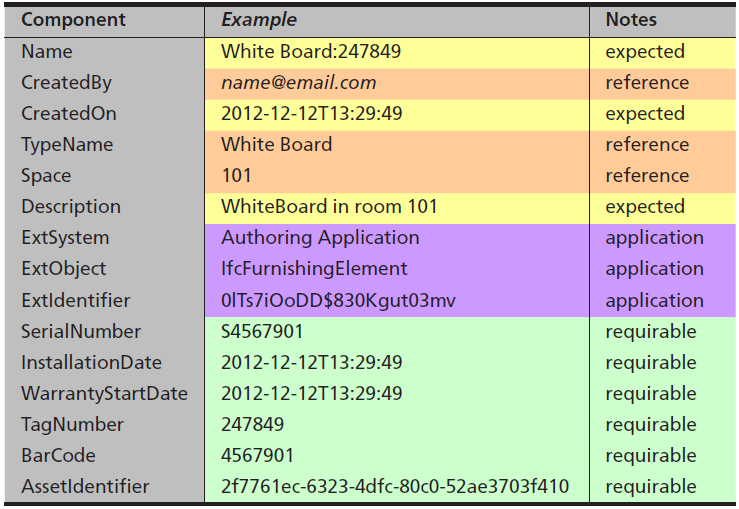Screen dimensions: 739x509
Task: Click the ExtIdentifier value 0lTs7iOoDD$830Kgut03mv
Action: click(338, 301)
